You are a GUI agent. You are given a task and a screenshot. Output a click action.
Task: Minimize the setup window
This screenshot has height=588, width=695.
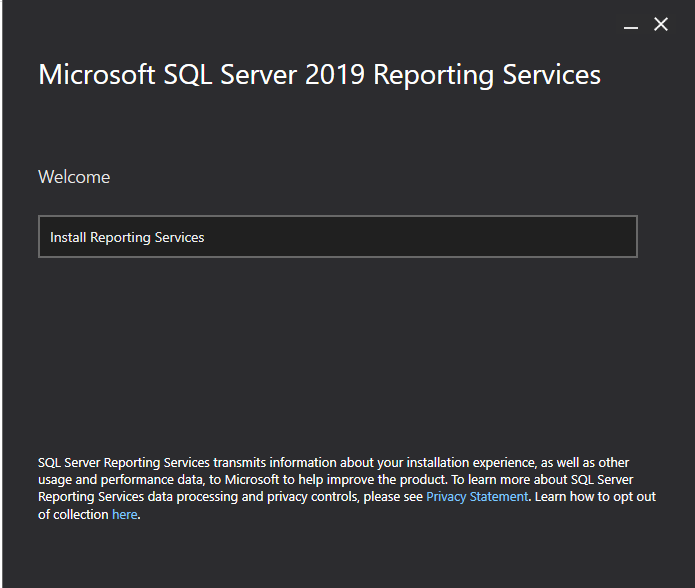point(630,26)
